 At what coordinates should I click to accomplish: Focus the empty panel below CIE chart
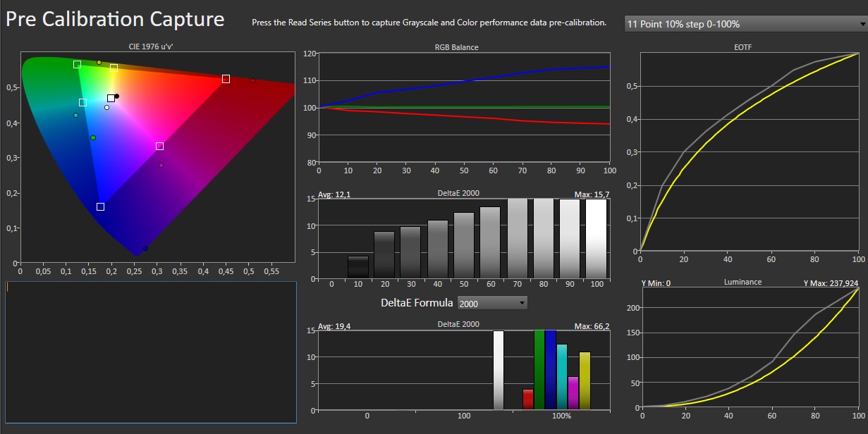pyautogui.click(x=150, y=352)
